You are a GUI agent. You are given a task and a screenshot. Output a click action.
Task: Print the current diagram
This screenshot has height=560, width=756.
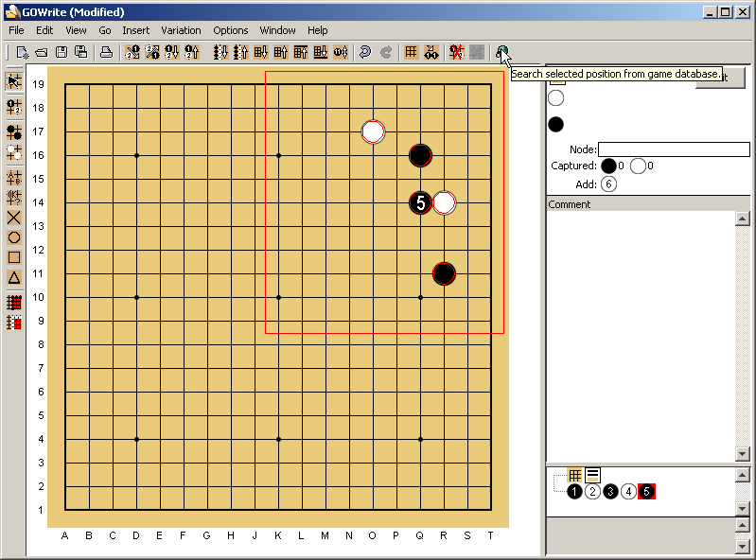click(x=106, y=52)
